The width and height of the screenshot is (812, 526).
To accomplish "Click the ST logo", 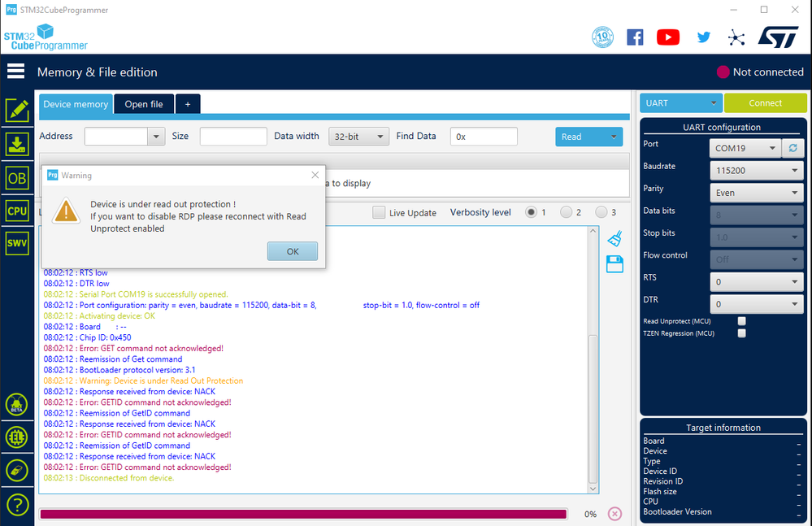I will click(x=779, y=37).
